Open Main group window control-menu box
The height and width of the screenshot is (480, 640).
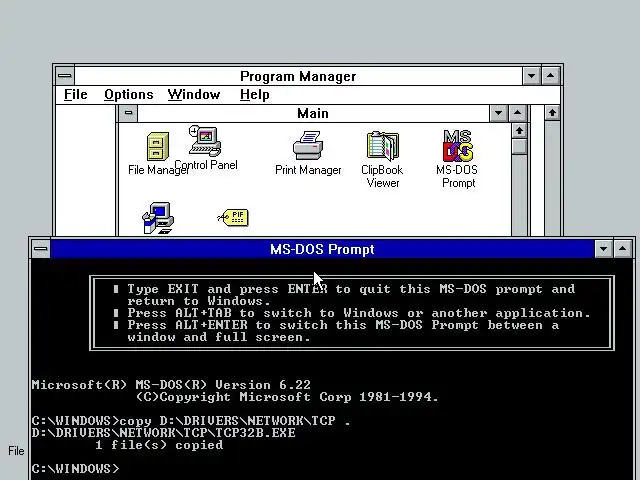[x=129, y=113]
